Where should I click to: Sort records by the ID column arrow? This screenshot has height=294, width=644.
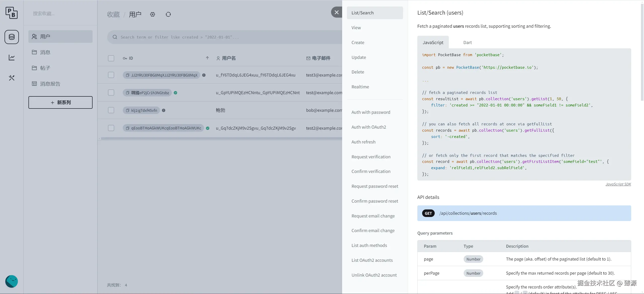(207, 58)
